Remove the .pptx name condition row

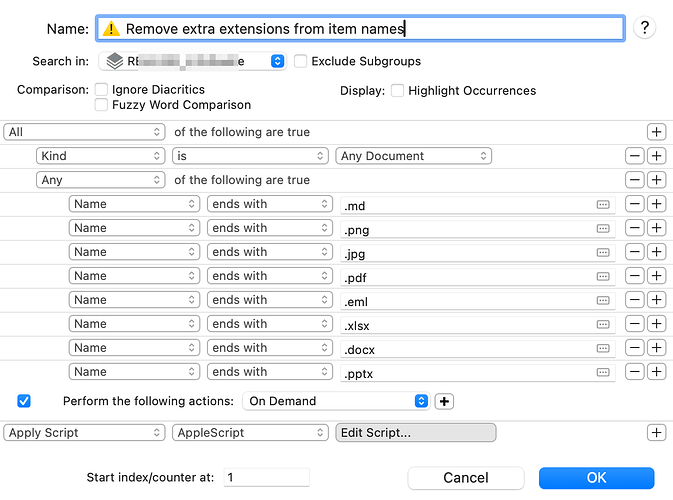point(634,372)
